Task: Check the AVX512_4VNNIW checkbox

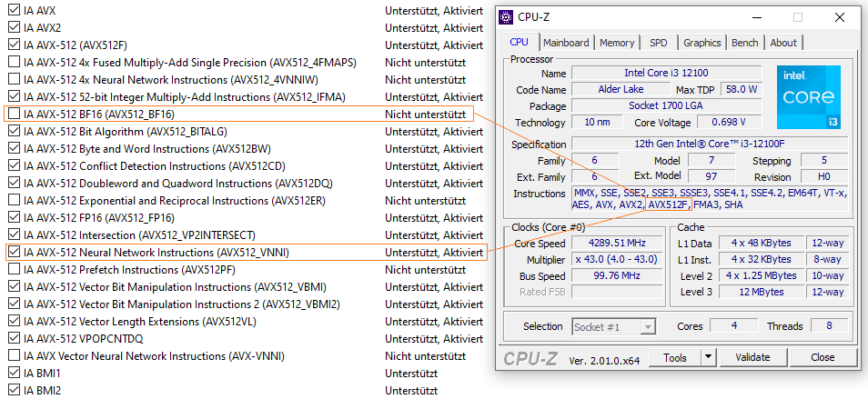Action: coord(15,80)
